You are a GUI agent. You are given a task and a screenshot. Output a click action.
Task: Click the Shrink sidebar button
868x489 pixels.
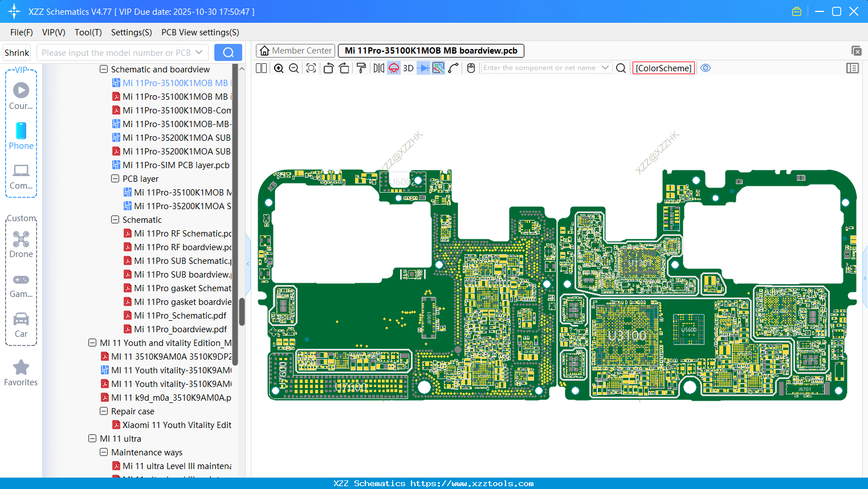point(17,52)
